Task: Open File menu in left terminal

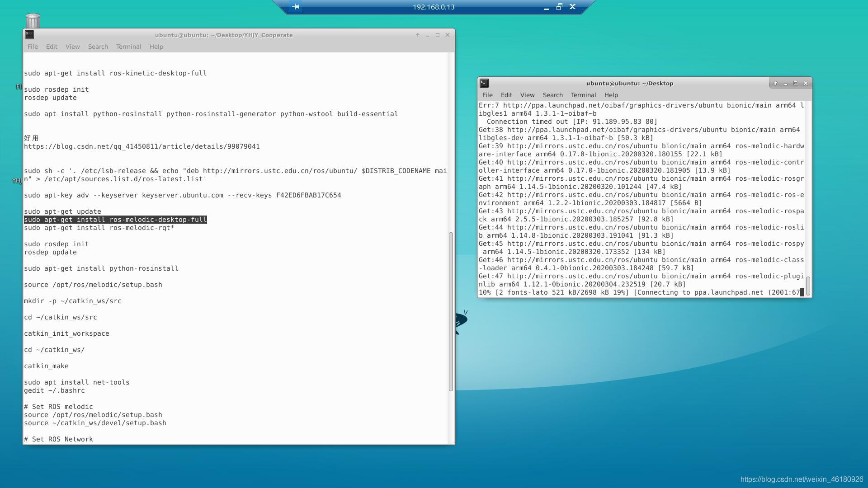Action: click(x=33, y=47)
